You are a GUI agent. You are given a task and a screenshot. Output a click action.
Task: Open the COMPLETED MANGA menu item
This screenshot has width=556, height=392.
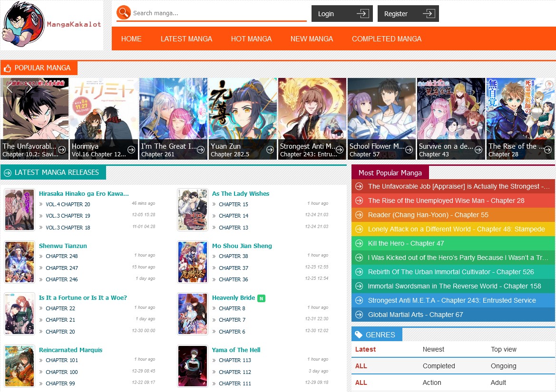tap(387, 39)
